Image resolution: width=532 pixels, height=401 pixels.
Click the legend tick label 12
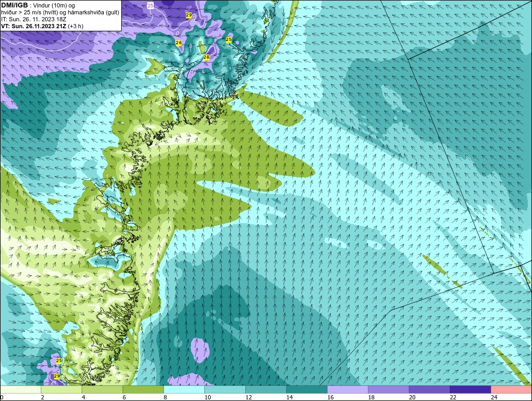(248, 397)
